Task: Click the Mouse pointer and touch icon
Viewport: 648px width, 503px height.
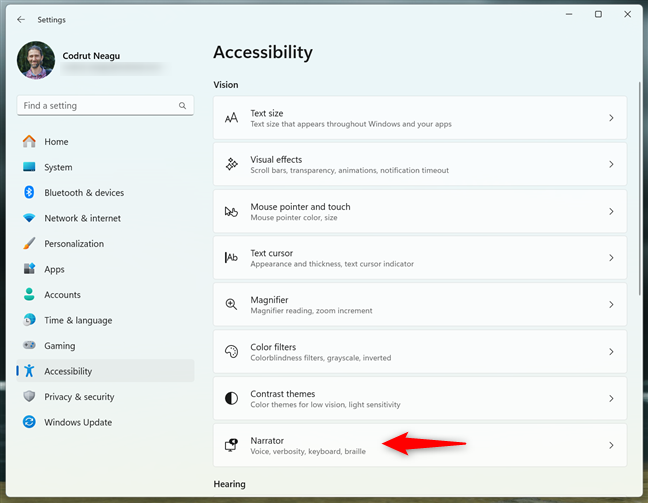Action: pyautogui.click(x=231, y=212)
